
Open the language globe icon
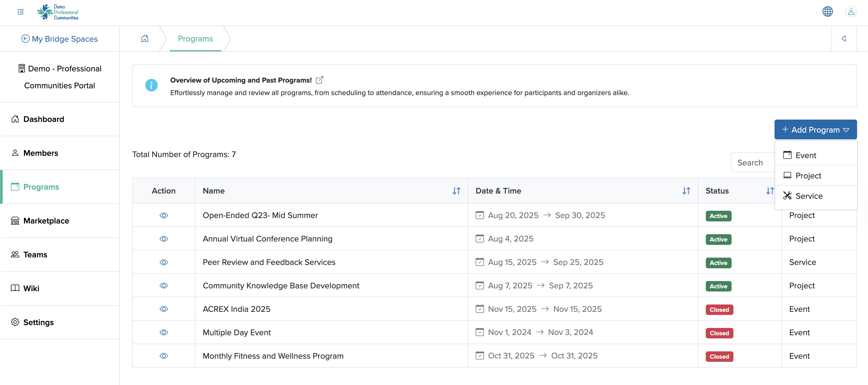tap(827, 11)
